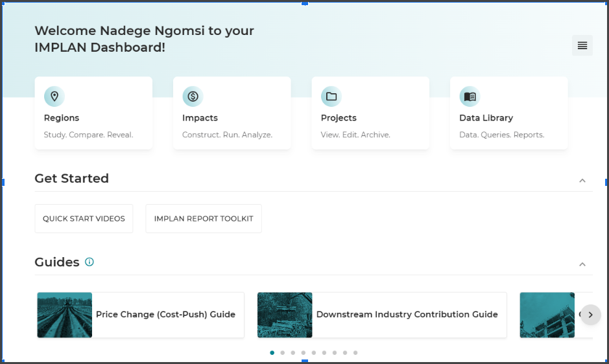Open the Impacts card title
This screenshot has width=609, height=364.
click(x=200, y=118)
